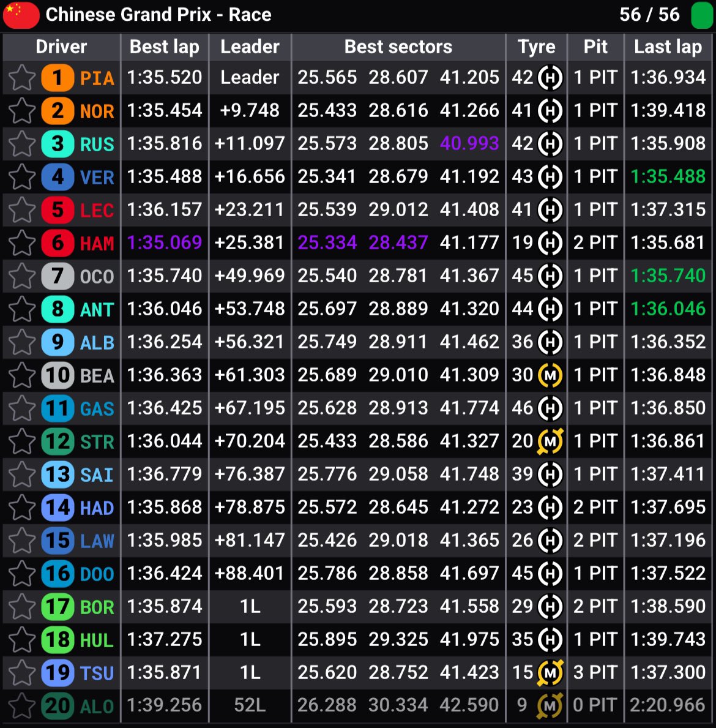Tap the red position 6 badge for HAM

pyautogui.click(x=58, y=243)
